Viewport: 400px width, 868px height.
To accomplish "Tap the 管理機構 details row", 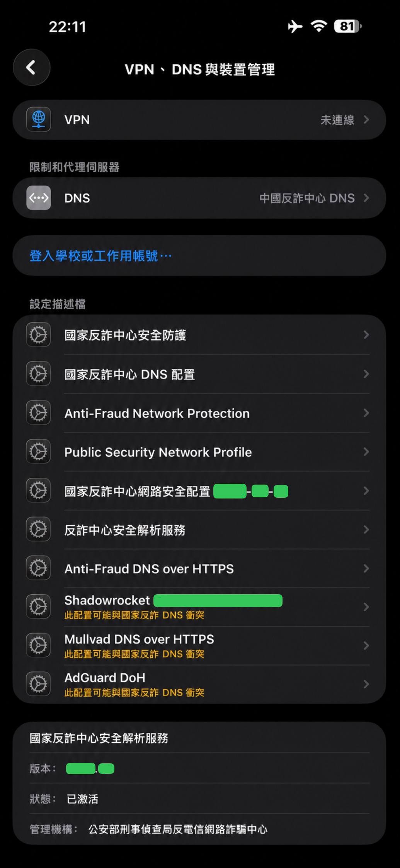I will 199,829.
